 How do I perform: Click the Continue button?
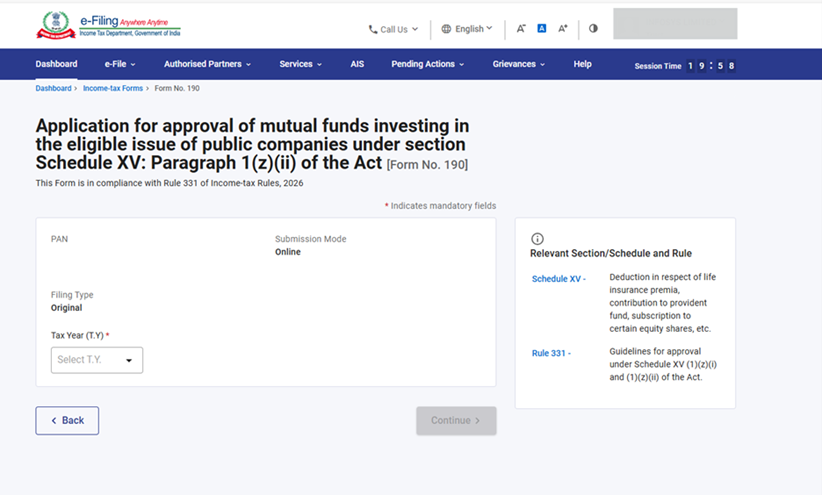(x=456, y=421)
